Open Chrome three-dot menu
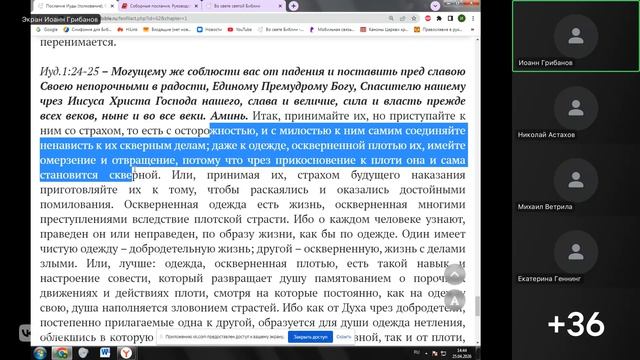640x360 pixels. [x=473, y=18]
